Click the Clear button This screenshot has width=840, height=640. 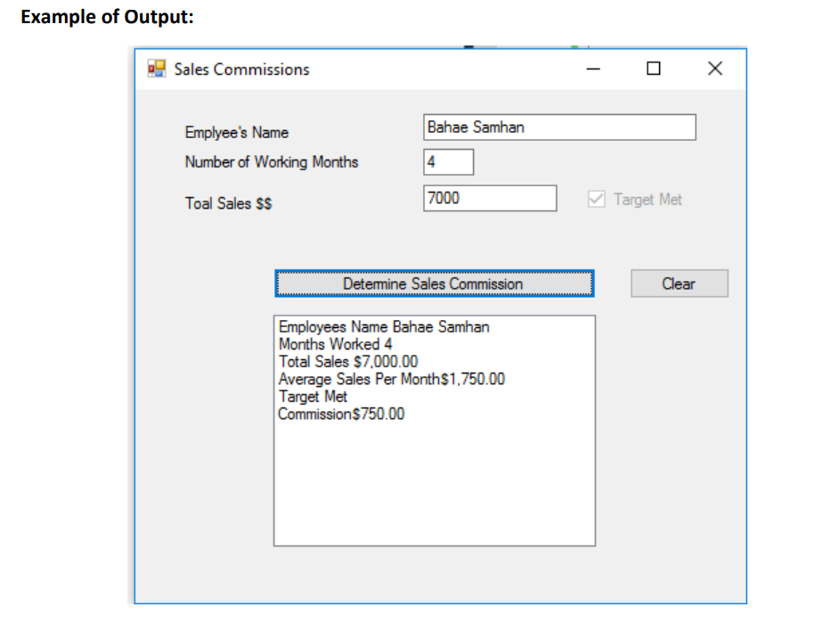[679, 283]
